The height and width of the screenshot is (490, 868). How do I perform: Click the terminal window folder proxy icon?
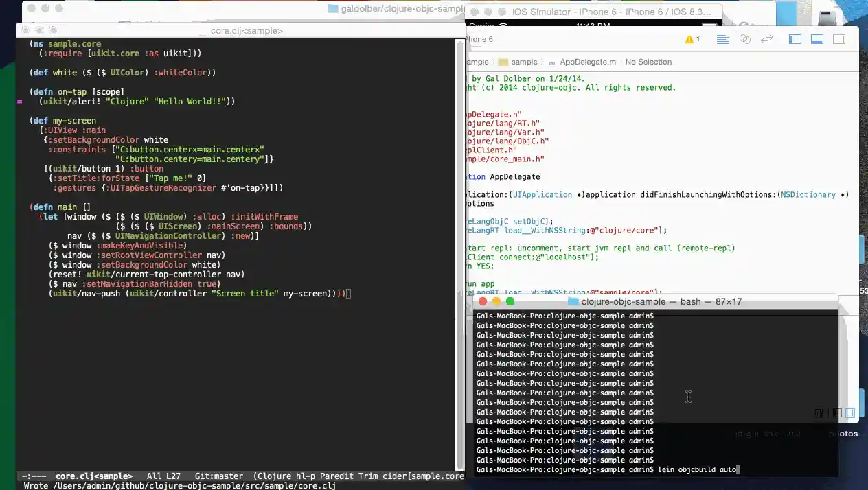point(573,301)
